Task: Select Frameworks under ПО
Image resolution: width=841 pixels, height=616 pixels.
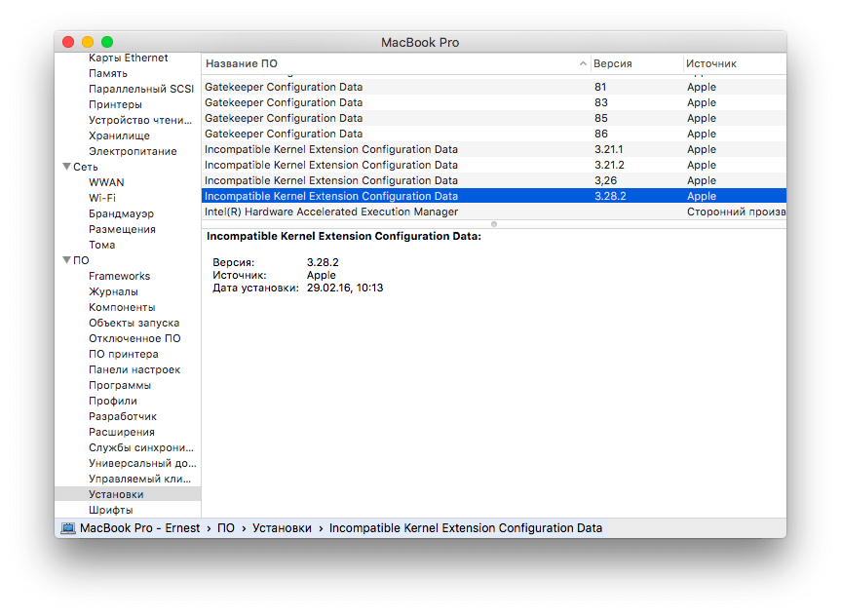Action: [x=119, y=275]
